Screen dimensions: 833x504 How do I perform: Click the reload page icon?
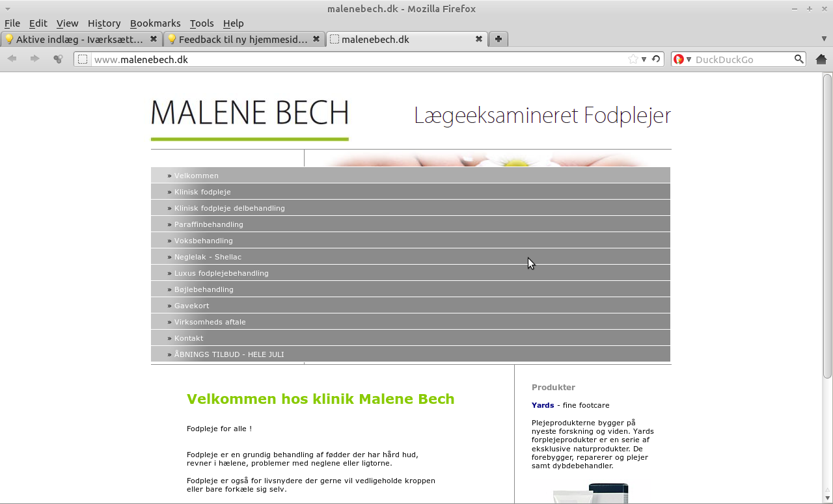point(656,59)
